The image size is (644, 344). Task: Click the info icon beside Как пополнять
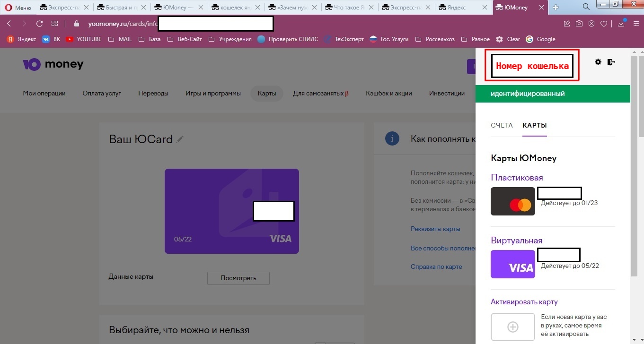[x=392, y=138]
